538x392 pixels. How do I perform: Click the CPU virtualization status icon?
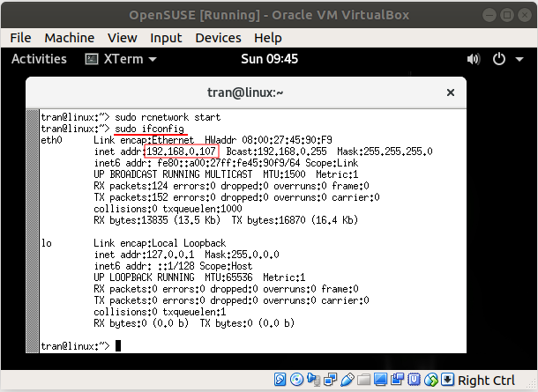[x=415, y=380]
